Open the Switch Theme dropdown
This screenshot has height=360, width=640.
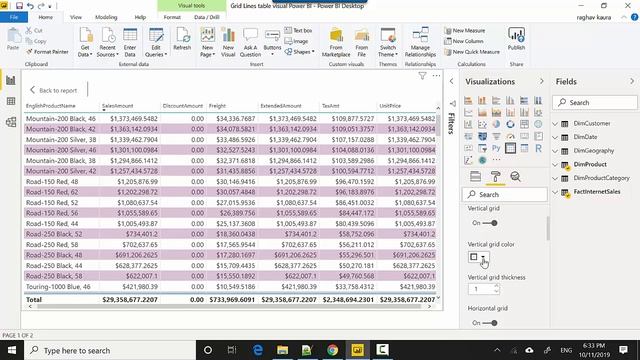388,51
